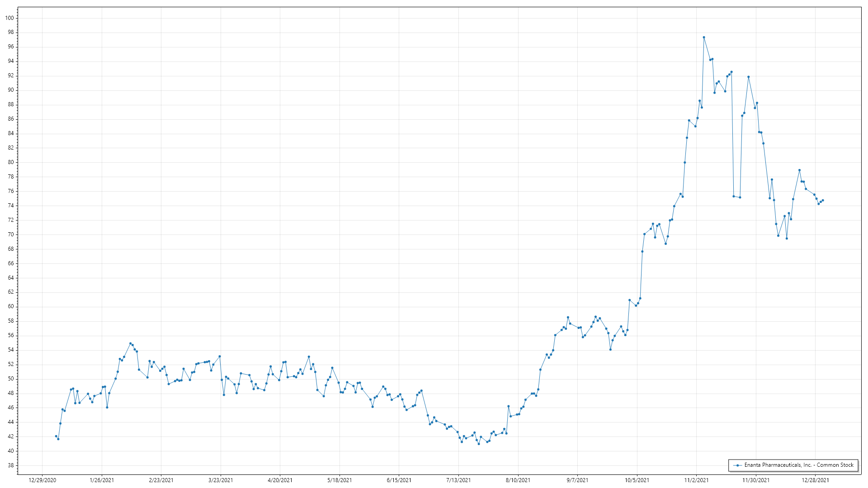Viewport: 868px width, 488px height.
Task: Click the 3/23/2021 x-axis date label
Action: (221, 480)
